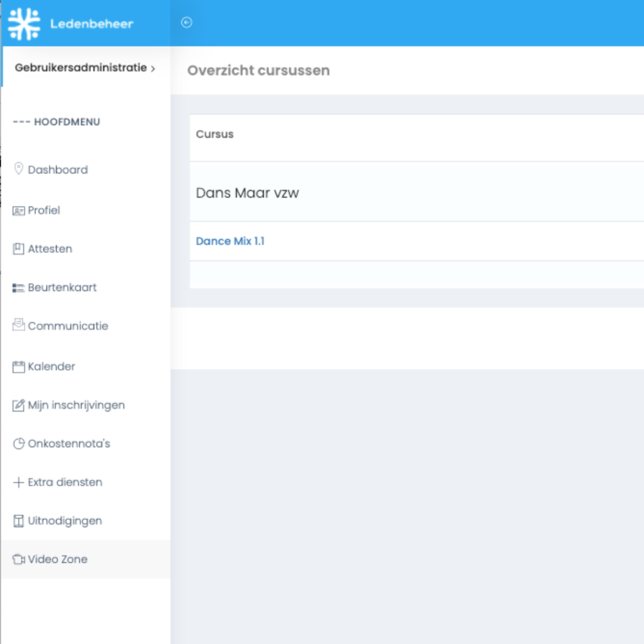
Task: Click the Cursus column header
Action: [x=214, y=135]
